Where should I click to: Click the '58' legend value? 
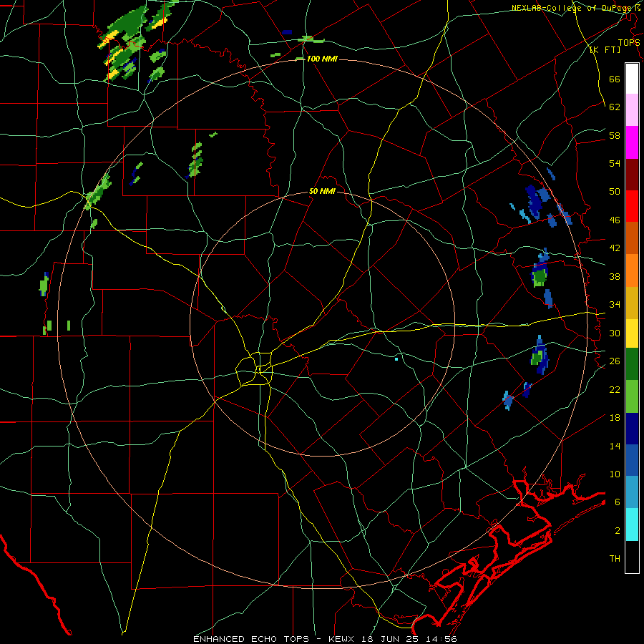[615, 135]
